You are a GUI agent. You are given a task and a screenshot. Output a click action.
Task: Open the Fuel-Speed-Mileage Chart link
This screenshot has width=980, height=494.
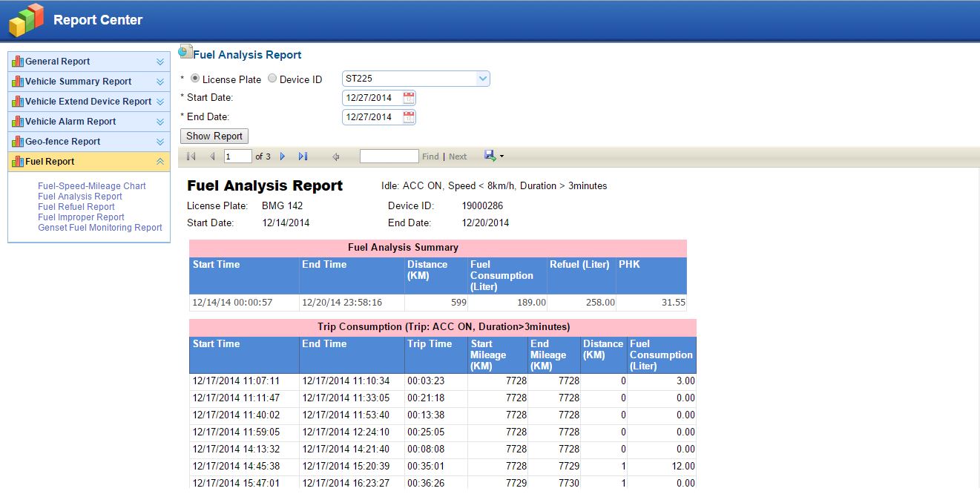click(x=92, y=186)
